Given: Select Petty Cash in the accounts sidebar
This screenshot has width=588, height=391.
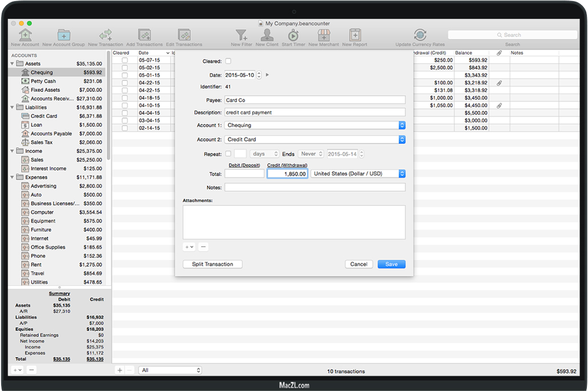Looking at the screenshot, I should [x=43, y=81].
